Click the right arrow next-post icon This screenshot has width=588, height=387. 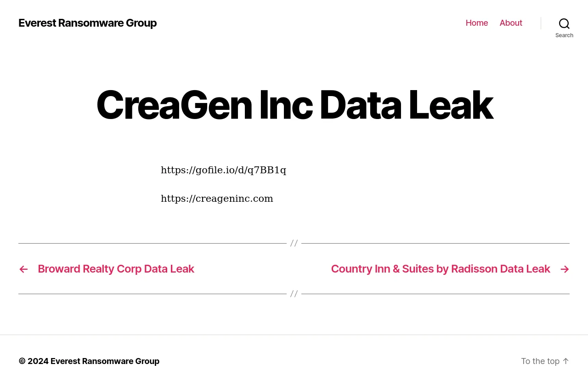(565, 269)
